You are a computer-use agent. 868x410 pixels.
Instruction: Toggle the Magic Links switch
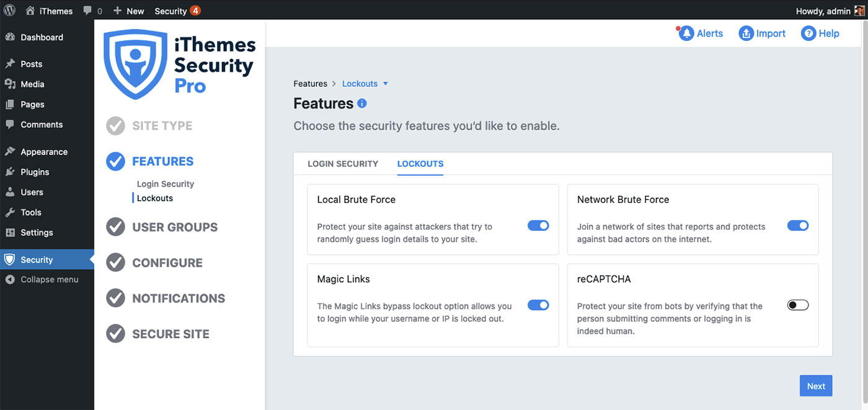538,305
